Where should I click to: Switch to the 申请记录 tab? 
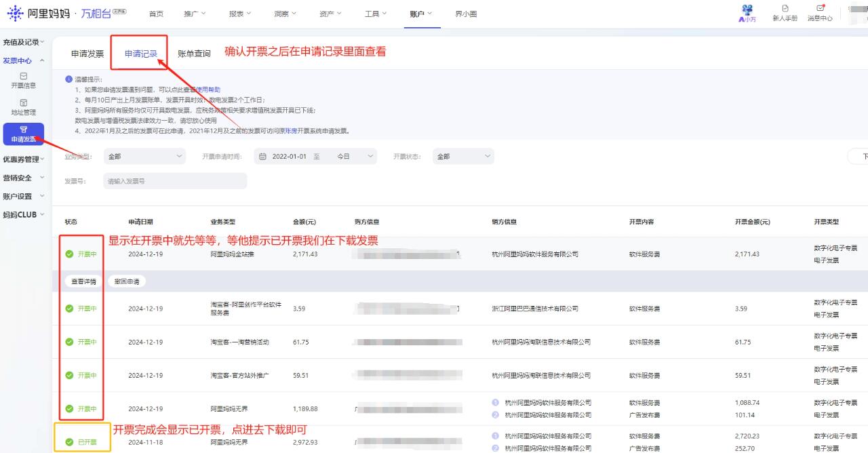point(141,54)
